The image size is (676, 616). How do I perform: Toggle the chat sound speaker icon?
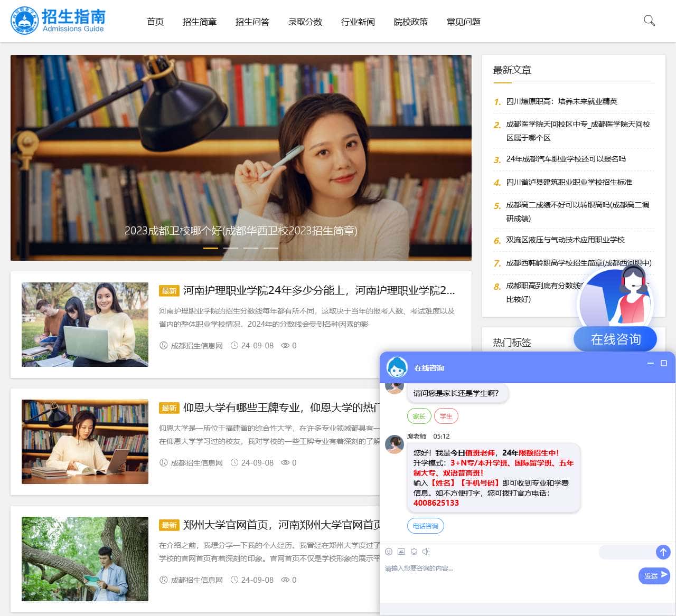[427, 552]
